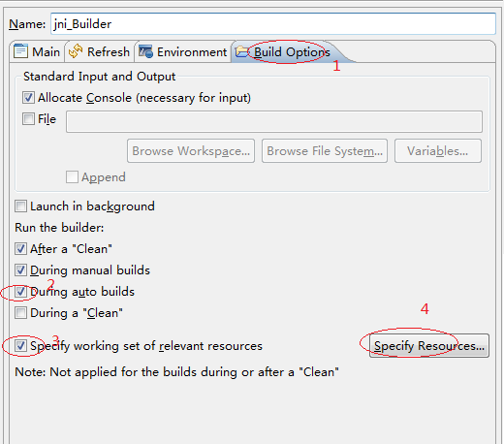Click the Refresh tab arrows icon
The image size is (504, 444).
tap(76, 51)
